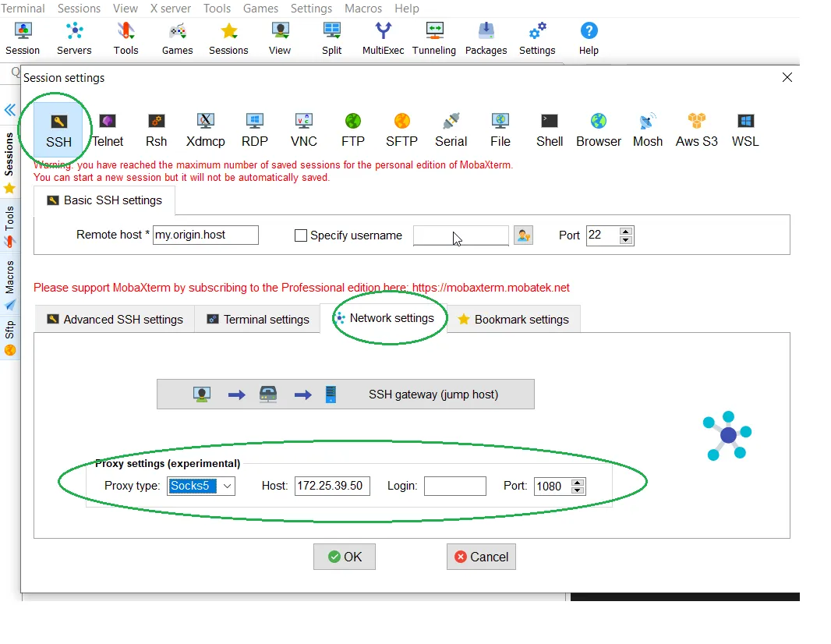Decrease the SSH port value

626,239
